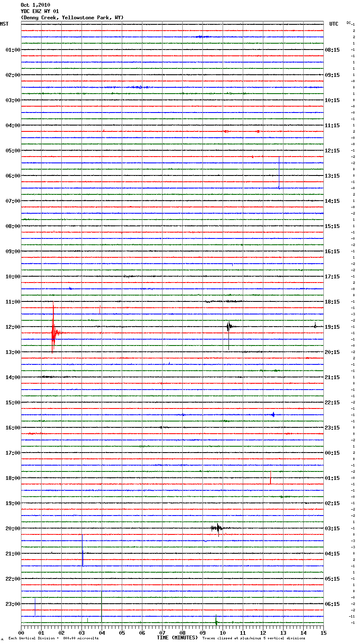Click the MST time label '12:00'
Image resolution: width=357 pixels, height=644 pixels.
(13, 327)
